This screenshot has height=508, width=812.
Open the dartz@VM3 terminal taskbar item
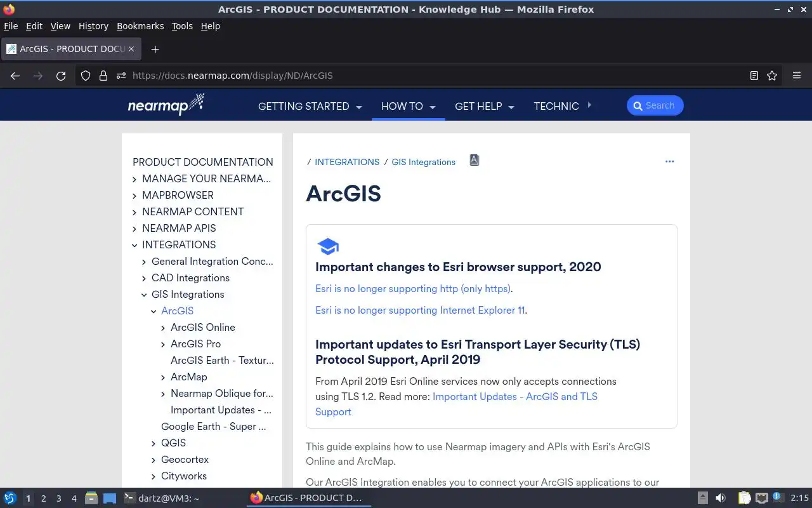[x=161, y=498]
